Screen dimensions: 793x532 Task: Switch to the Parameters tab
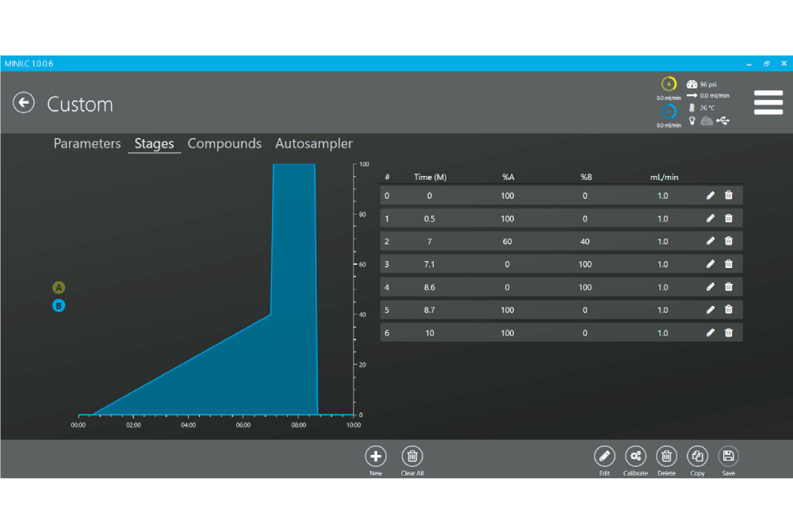point(87,144)
